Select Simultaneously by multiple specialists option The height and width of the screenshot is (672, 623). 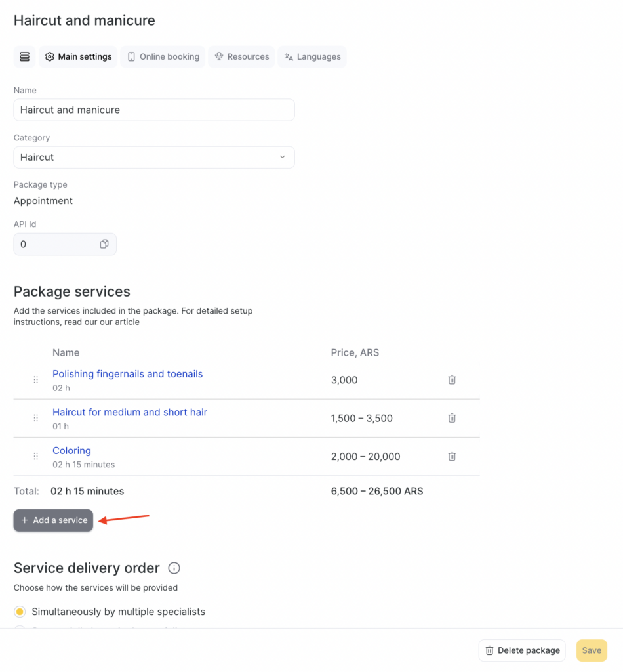20,612
